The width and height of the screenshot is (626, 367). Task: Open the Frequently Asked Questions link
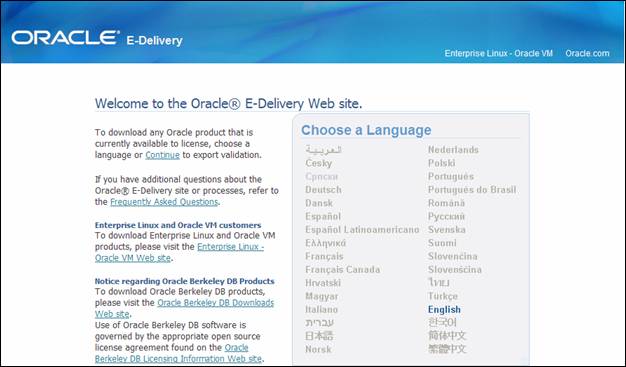pyautogui.click(x=164, y=202)
